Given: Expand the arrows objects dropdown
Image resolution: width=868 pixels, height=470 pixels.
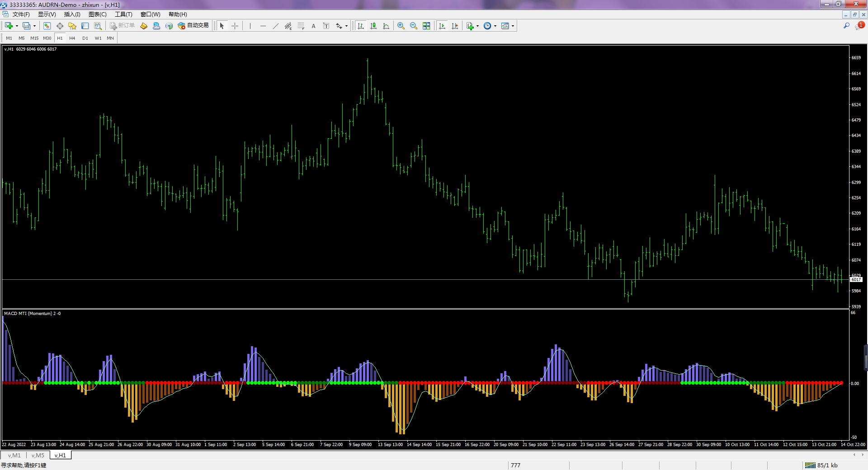Looking at the screenshot, I should pyautogui.click(x=346, y=26).
